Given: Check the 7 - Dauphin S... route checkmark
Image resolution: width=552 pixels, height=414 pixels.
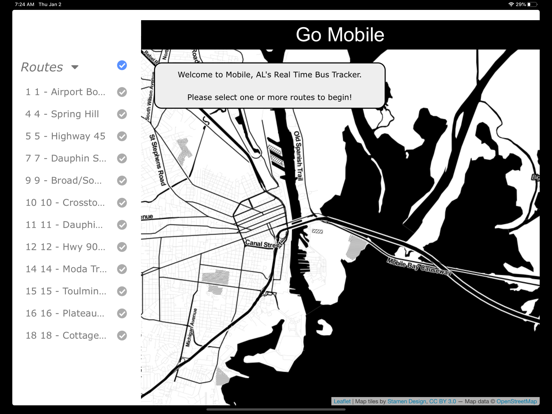Looking at the screenshot, I should [122, 158].
